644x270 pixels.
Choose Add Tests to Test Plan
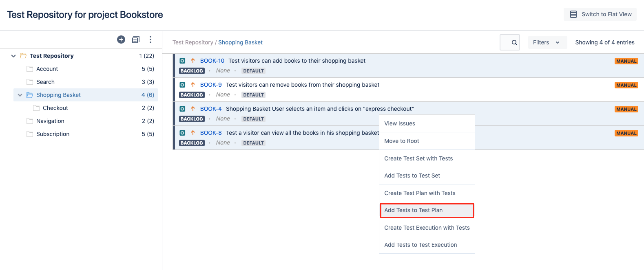tap(427, 210)
